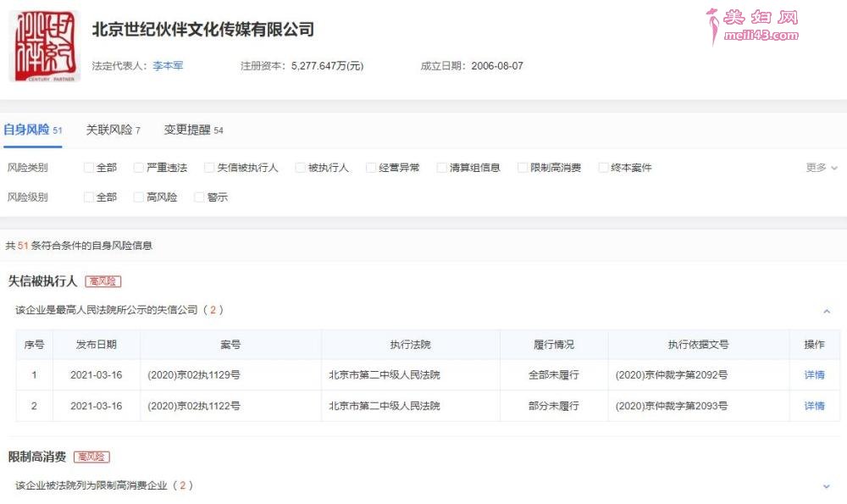The height and width of the screenshot is (504, 847).
Task: Tick the 终本案件 checkbox
Action: 603,168
